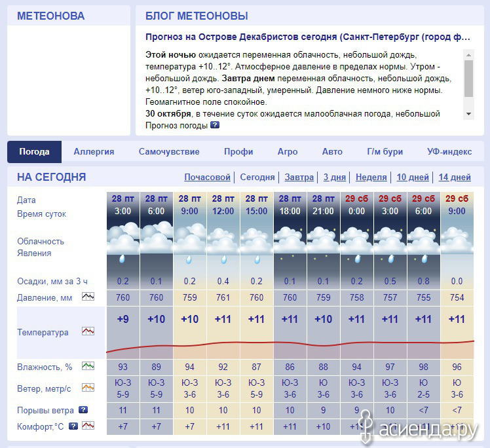Viewport: 490px width, 448px height.
Task: Click the raindrop icon under 29 сб 6:00
Action: point(424,259)
